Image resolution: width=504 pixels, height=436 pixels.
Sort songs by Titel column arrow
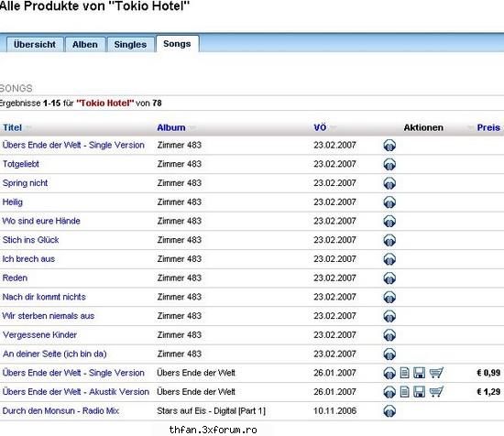28,128
